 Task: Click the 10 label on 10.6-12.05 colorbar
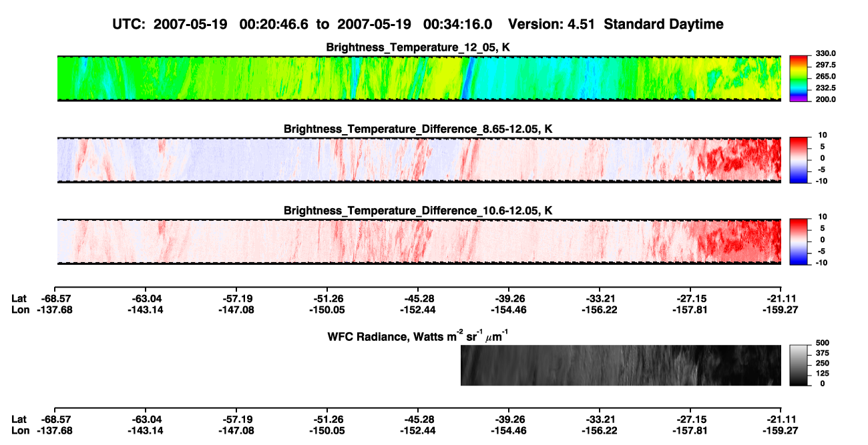pyautogui.click(x=823, y=217)
